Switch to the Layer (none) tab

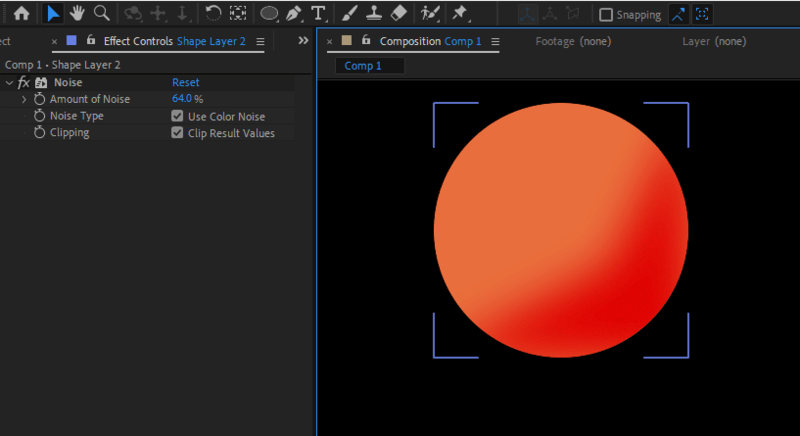point(714,42)
